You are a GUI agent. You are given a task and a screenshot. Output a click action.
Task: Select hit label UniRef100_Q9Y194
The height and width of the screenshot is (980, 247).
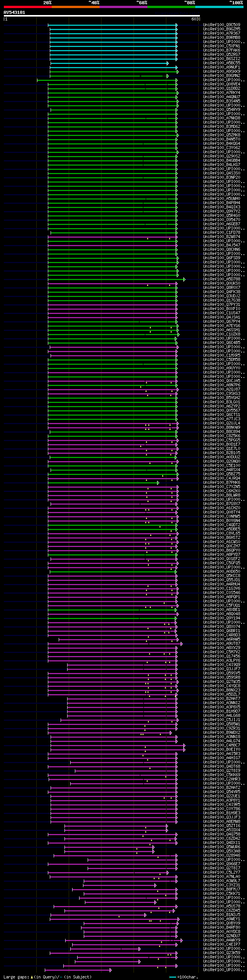pos(222,618)
